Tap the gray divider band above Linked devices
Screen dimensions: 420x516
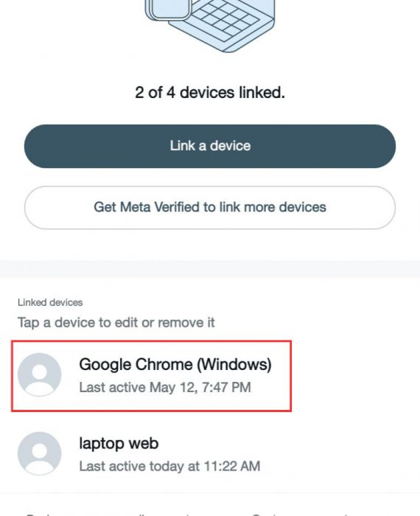click(210, 269)
